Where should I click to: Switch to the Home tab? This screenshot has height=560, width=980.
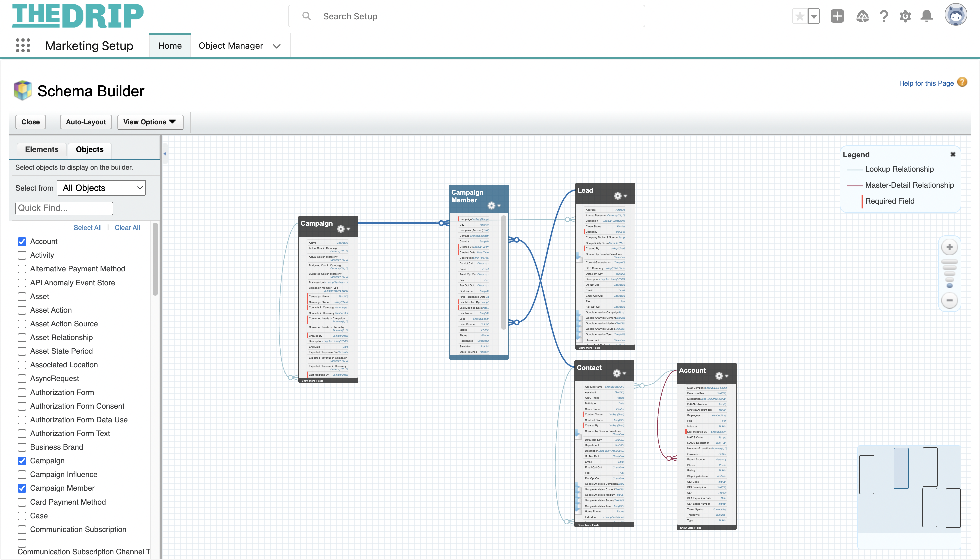(x=170, y=45)
